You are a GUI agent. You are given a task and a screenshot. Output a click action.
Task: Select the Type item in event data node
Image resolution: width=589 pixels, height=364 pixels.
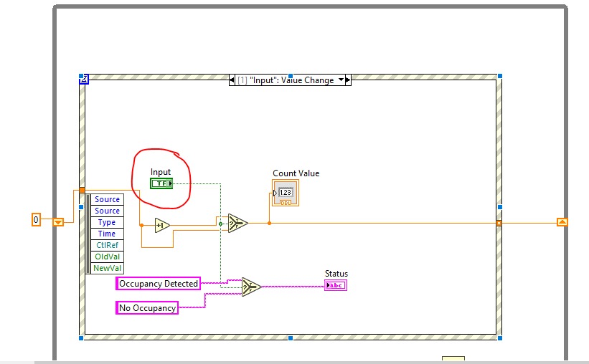coord(107,222)
